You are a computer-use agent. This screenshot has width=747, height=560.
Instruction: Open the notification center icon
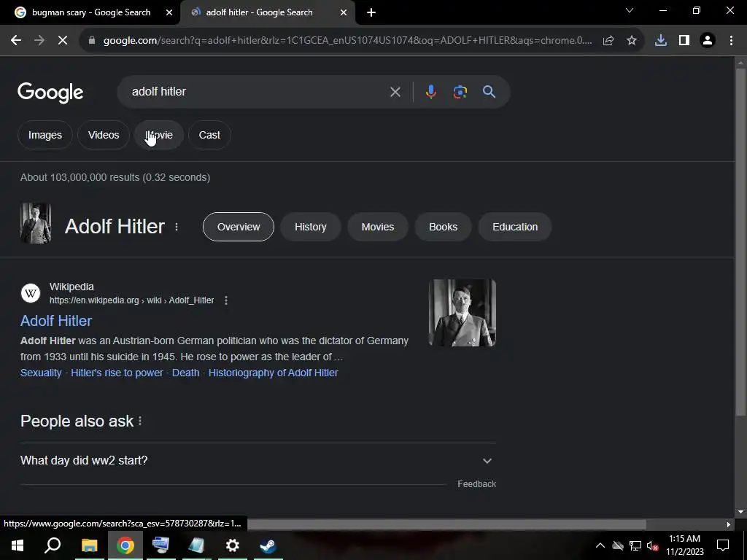723,545
